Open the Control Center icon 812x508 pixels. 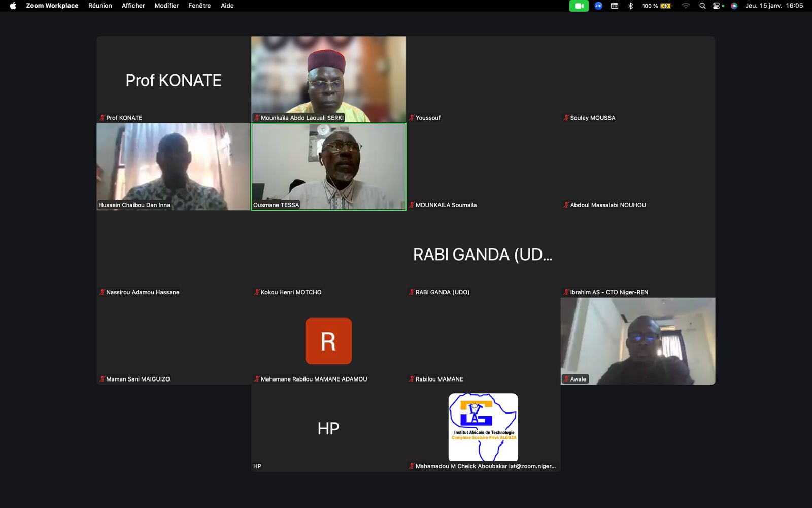718,6
